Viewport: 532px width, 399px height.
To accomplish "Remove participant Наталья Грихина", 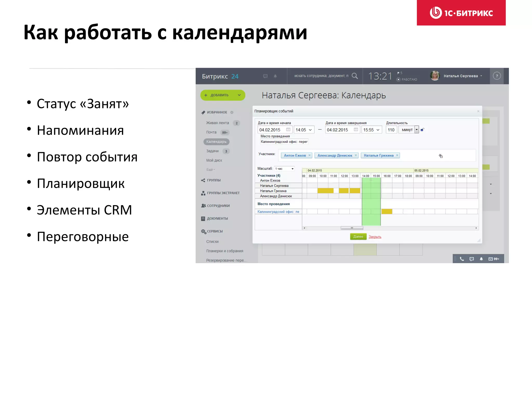I will pos(397,155).
